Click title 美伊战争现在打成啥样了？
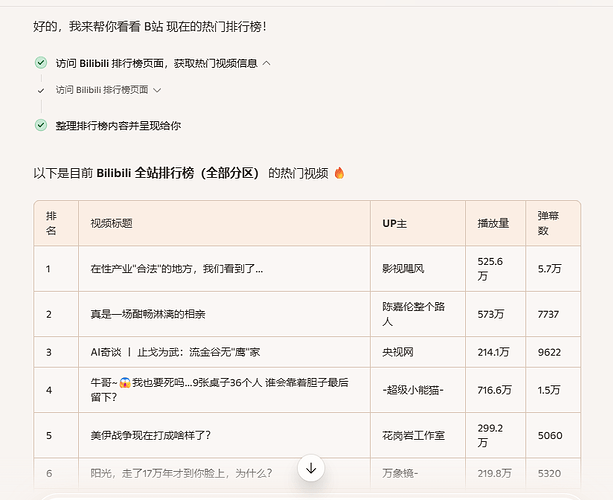 [x=151, y=435]
